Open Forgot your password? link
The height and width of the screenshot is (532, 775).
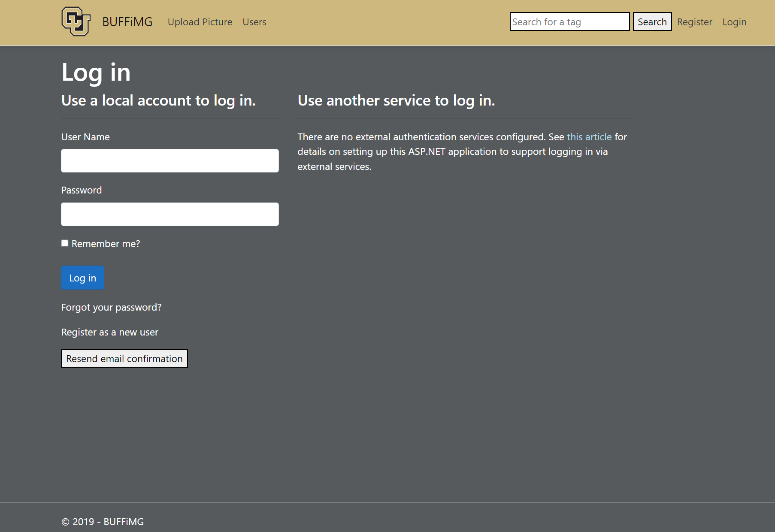pyautogui.click(x=111, y=307)
